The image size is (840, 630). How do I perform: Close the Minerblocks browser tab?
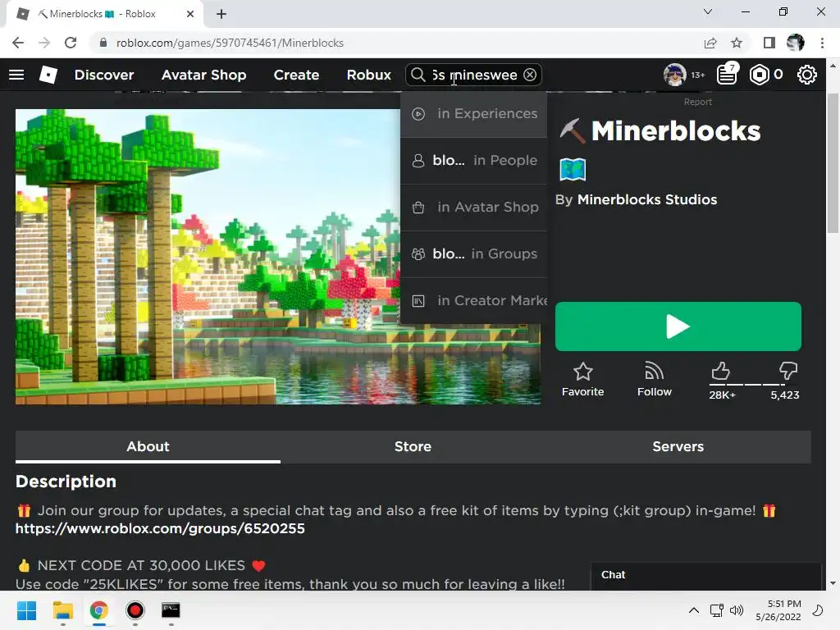[190, 14]
